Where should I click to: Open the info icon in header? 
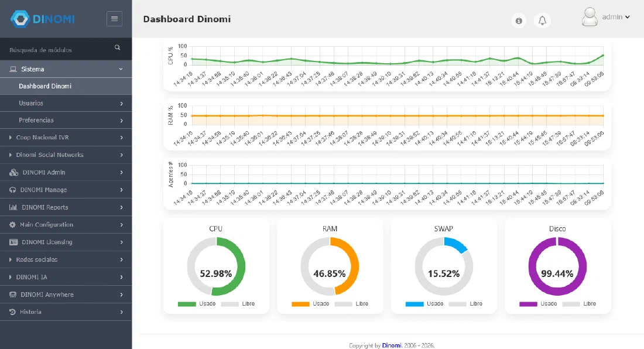pyautogui.click(x=519, y=20)
